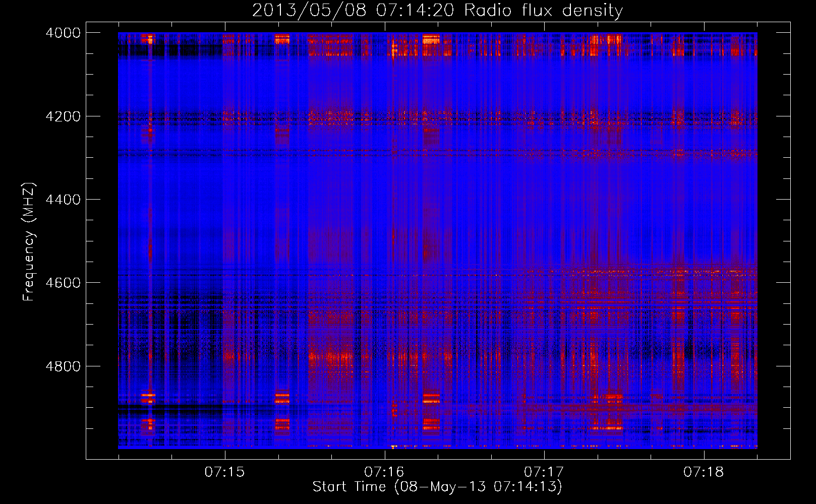Click the plot title "2013/05/08 07:14:20 Radio flux density"
This screenshot has width=816, height=504.
(437, 10)
